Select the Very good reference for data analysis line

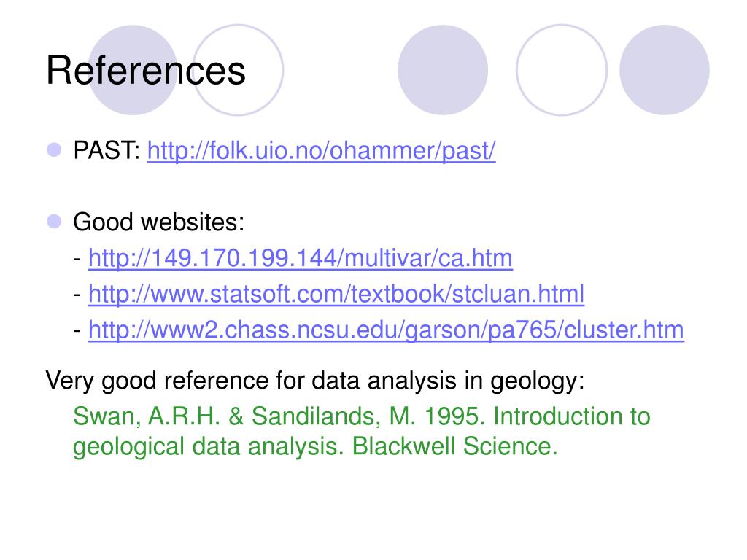pyautogui.click(x=315, y=381)
